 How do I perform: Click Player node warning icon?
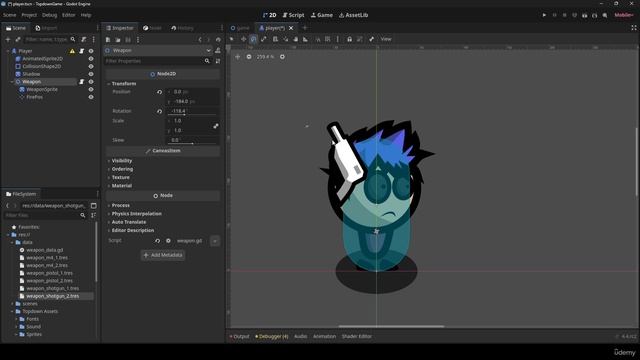click(x=72, y=51)
